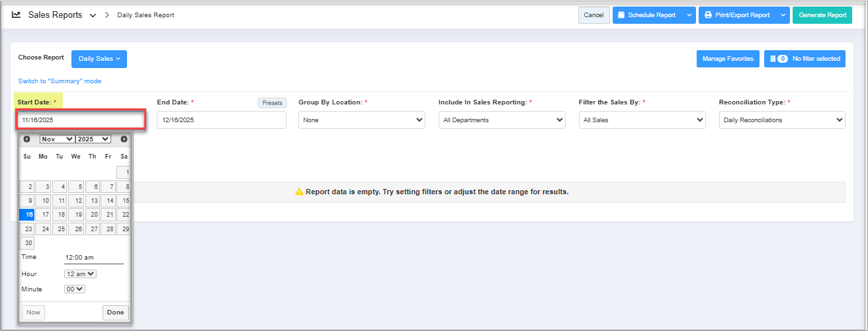Open the Print/Export Report dropdown arrow
The width and height of the screenshot is (868, 331).
tap(783, 15)
